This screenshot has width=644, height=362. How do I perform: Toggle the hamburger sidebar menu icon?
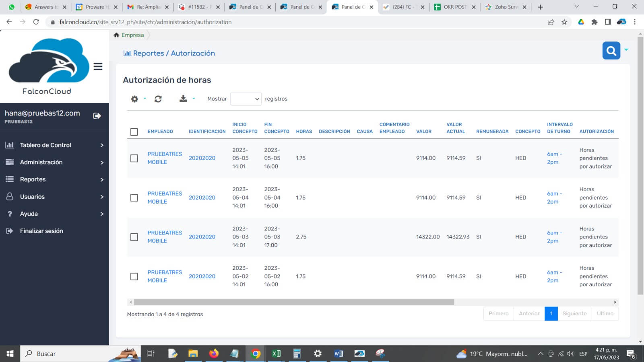[98, 67]
